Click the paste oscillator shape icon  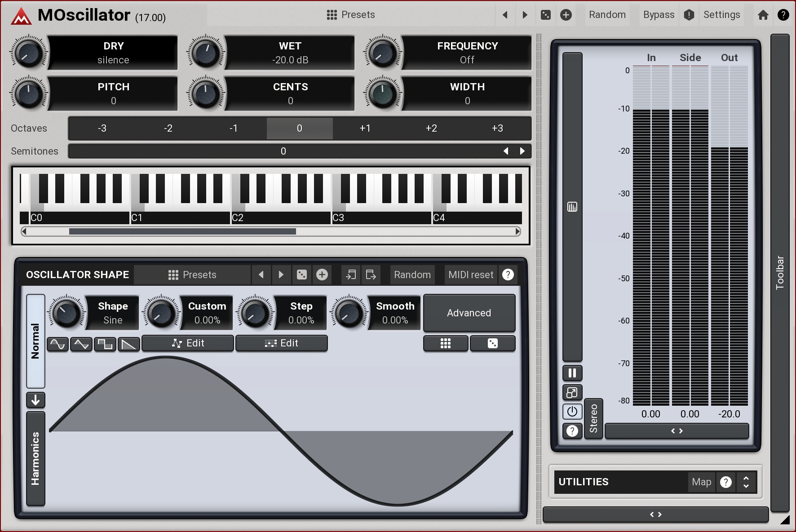point(371,275)
